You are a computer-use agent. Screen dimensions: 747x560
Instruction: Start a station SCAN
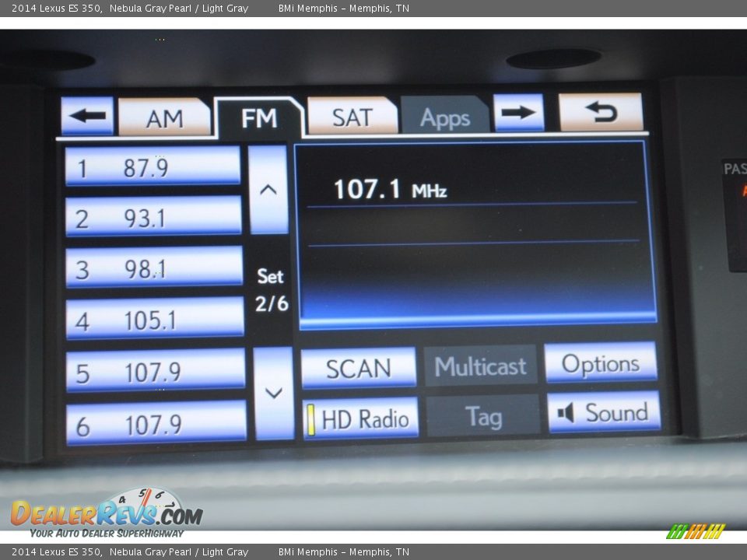click(x=359, y=367)
